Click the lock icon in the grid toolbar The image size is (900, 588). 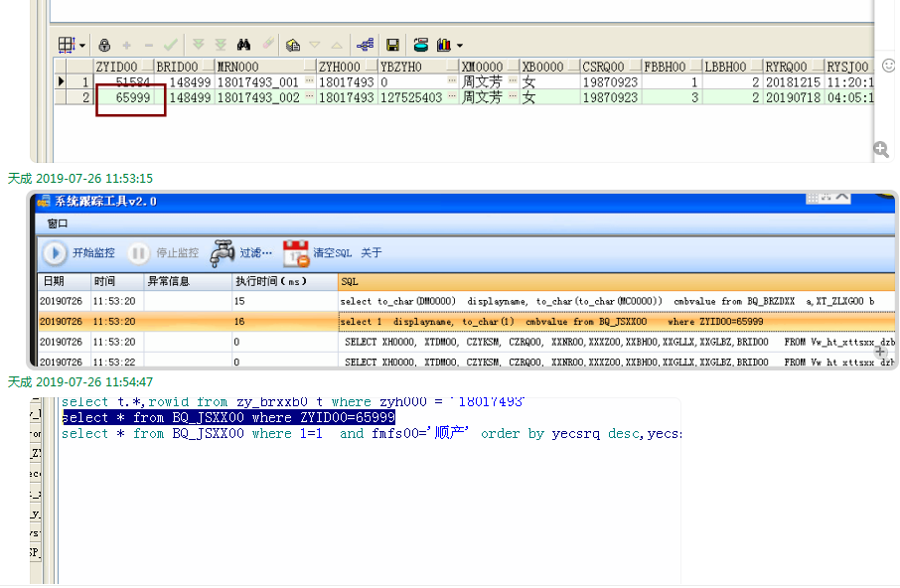pos(104,45)
